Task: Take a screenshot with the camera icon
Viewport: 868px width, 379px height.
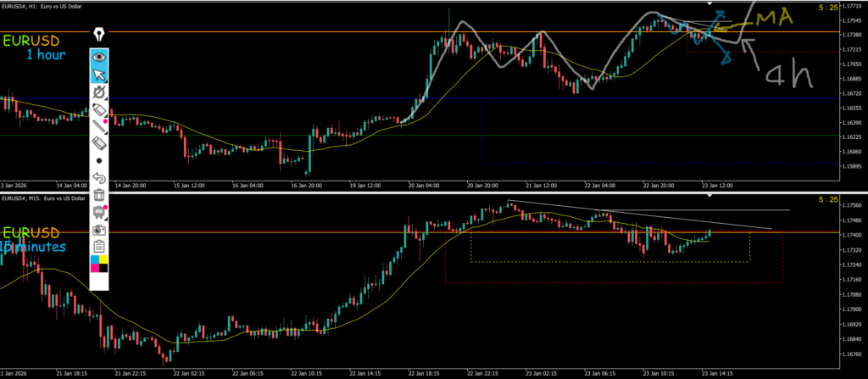Action: (99, 230)
